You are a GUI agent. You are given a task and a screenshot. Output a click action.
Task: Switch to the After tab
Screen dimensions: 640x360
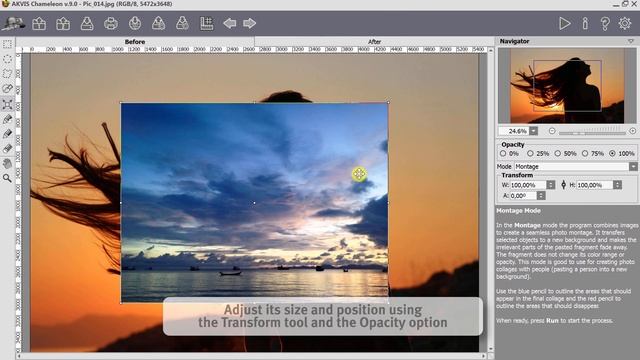[x=374, y=42]
